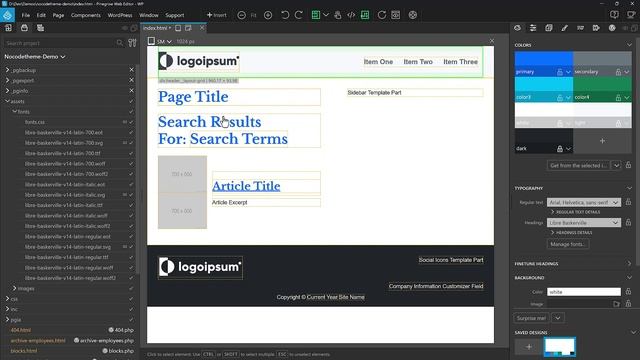Open the actions arrow icon in right panel

[x=596, y=28]
